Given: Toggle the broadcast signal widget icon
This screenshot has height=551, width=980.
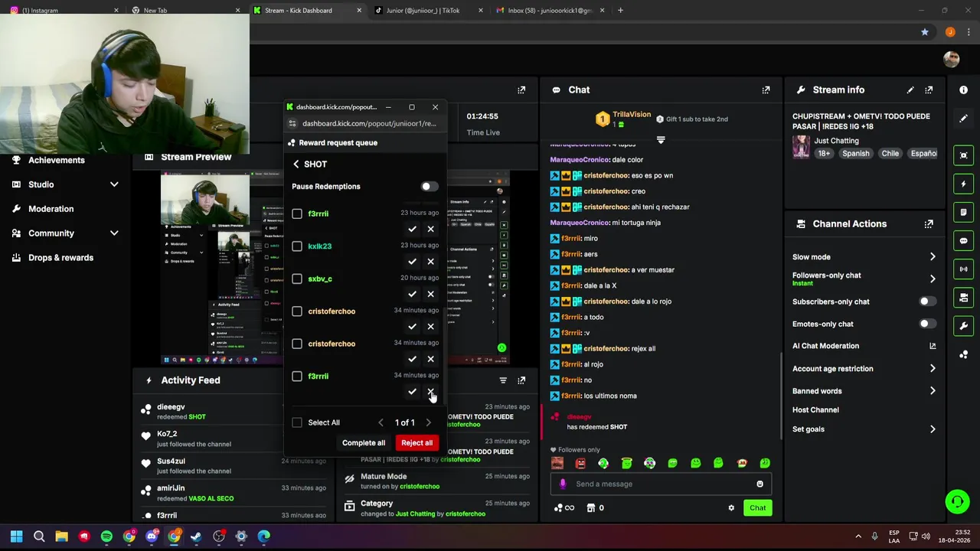Looking at the screenshot, I should (963, 269).
